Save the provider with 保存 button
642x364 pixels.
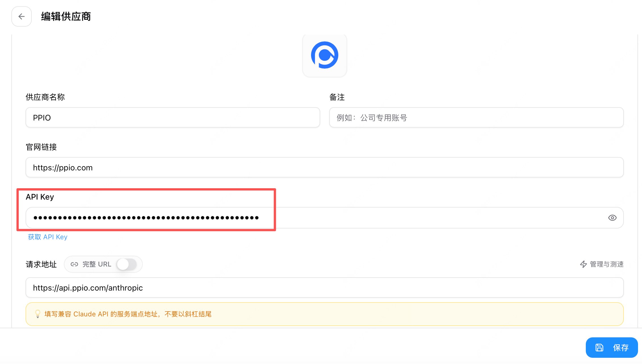(x=612, y=348)
